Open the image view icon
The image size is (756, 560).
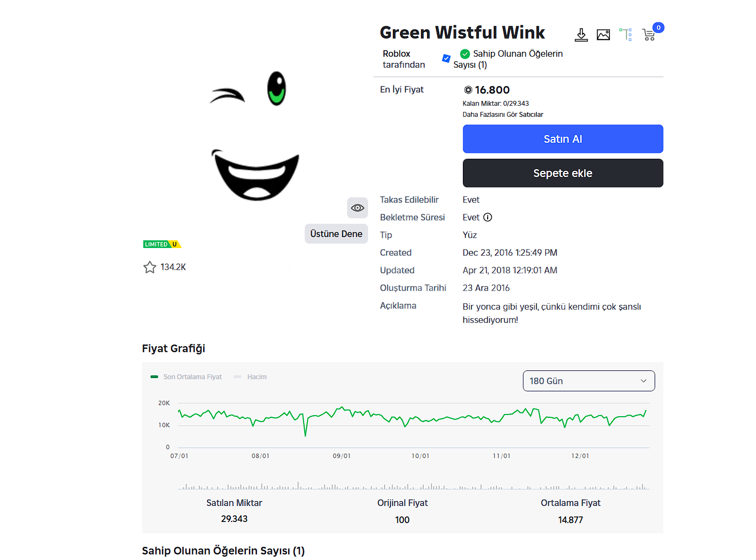click(603, 35)
